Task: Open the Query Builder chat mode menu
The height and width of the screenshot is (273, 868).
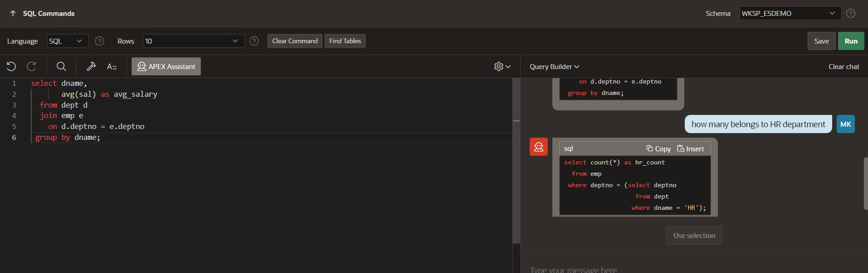Action: [554, 67]
